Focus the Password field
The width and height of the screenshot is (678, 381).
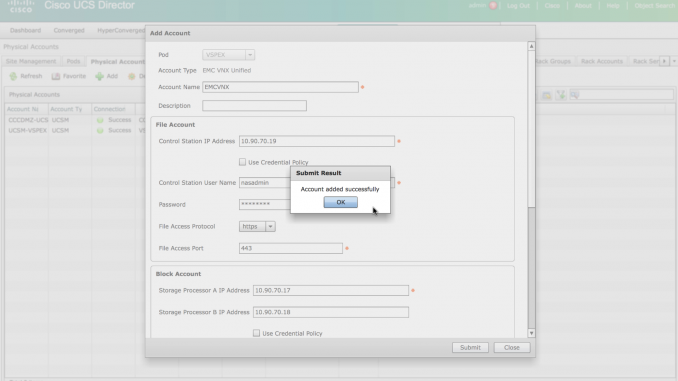pos(265,204)
